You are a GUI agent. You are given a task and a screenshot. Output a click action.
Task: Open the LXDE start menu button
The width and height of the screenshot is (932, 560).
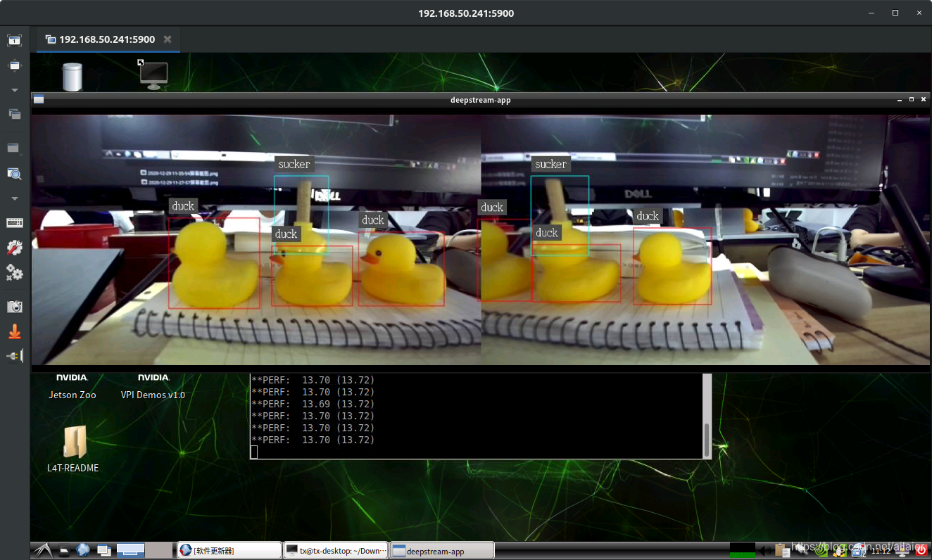[x=42, y=550]
